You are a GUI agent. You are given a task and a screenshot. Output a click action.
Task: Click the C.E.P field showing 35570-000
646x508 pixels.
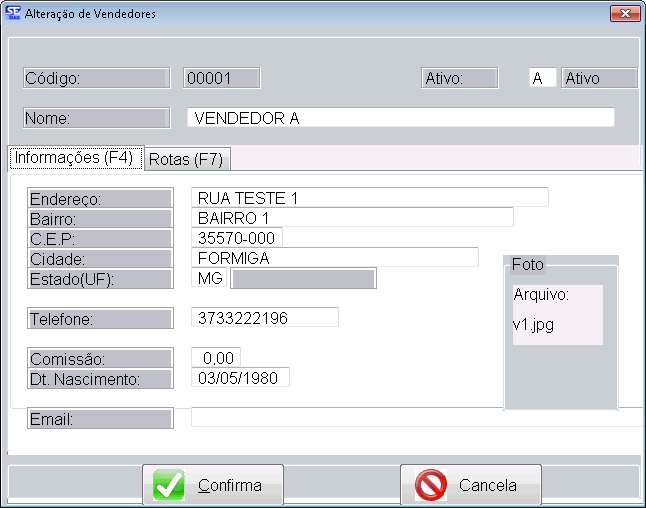pos(237,238)
